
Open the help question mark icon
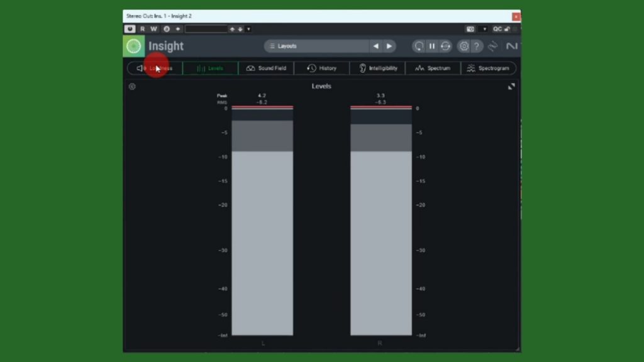[x=477, y=46]
